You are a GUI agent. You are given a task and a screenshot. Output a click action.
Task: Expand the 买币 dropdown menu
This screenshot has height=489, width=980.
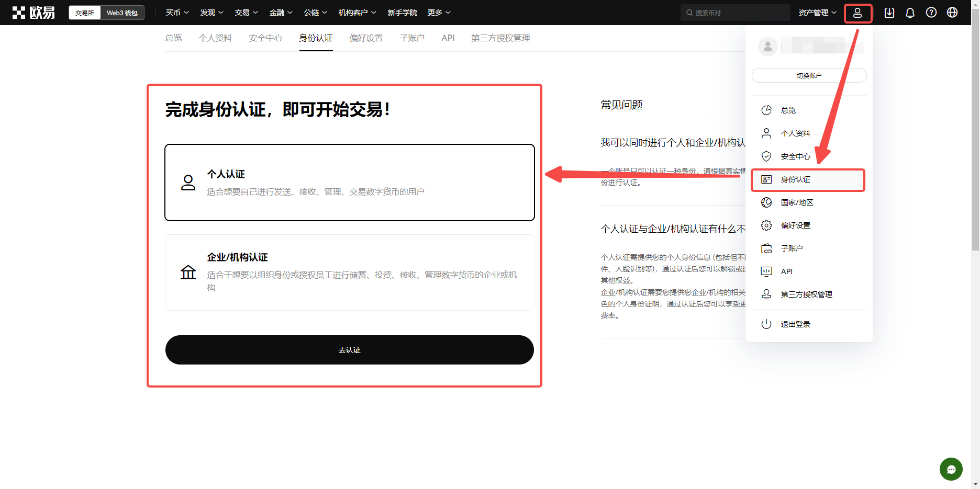[177, 13]
